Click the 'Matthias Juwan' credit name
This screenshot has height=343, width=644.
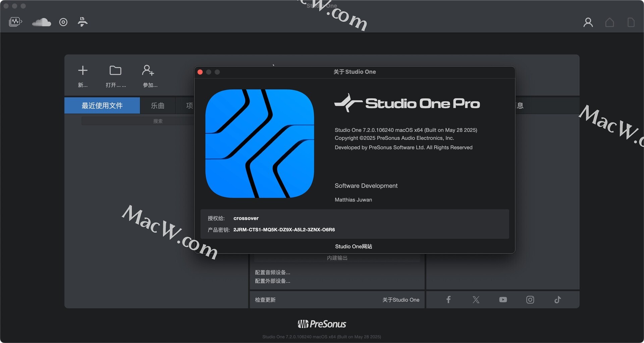coord(353,200)
